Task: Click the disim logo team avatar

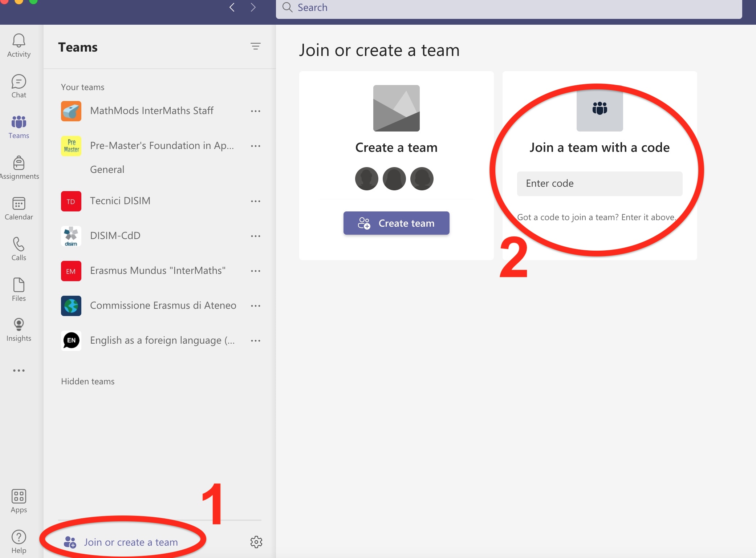Action: [x=71, y=236]
